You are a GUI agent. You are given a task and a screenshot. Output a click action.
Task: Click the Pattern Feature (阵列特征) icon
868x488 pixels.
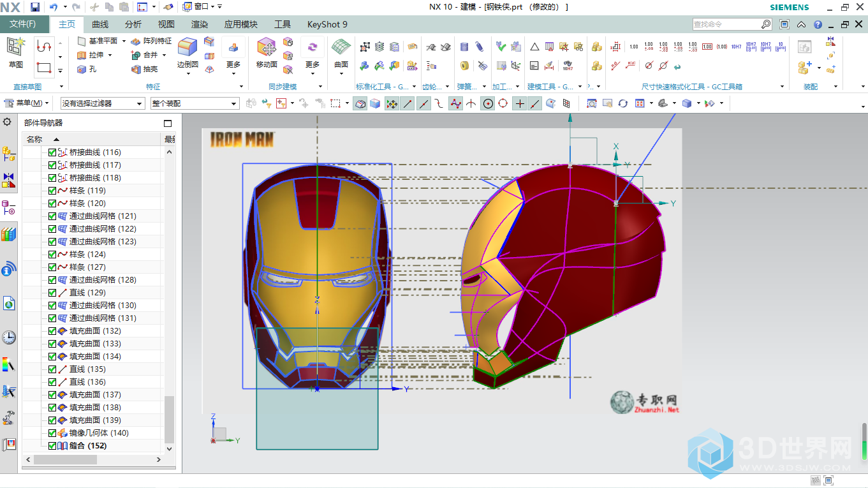click(x=136, y=41)
